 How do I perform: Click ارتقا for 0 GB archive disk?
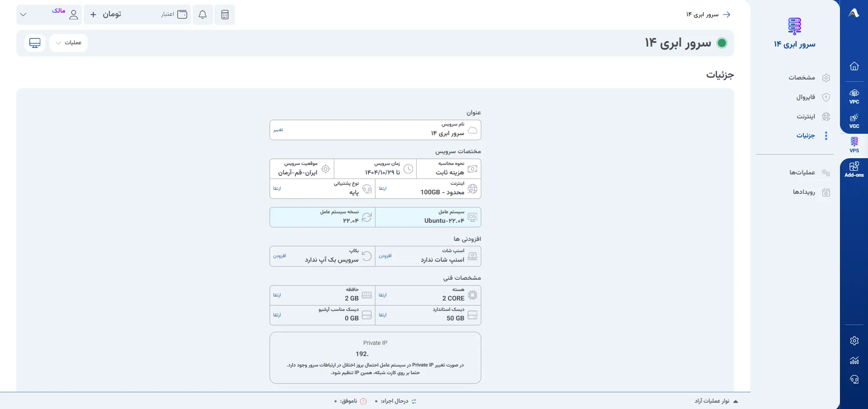(x=277, y=315)
